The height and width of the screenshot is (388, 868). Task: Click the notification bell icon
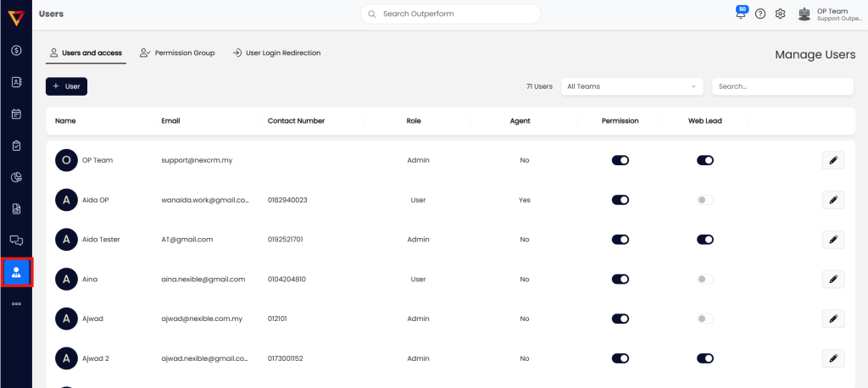pyautogui.click(x=740, y=14)
